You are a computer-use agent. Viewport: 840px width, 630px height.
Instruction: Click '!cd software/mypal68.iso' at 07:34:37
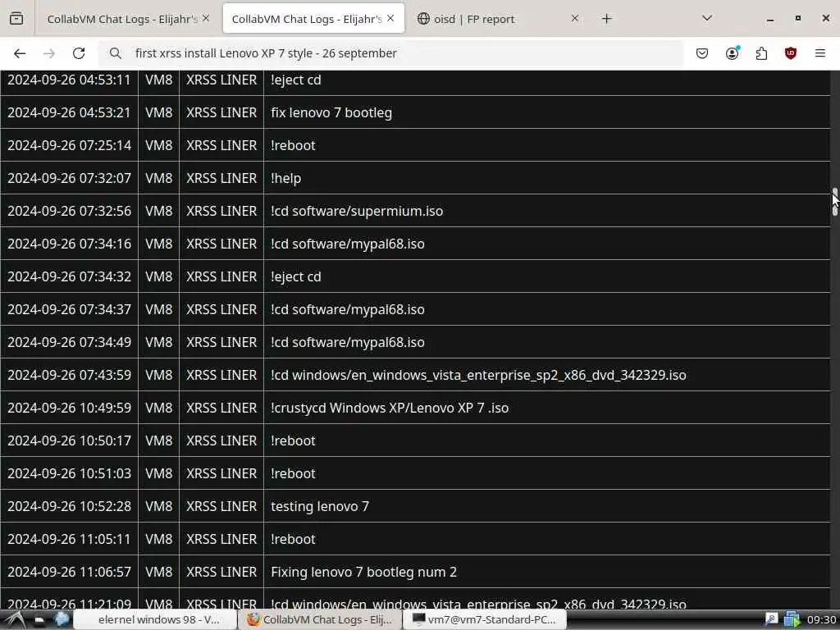point(348,309)
